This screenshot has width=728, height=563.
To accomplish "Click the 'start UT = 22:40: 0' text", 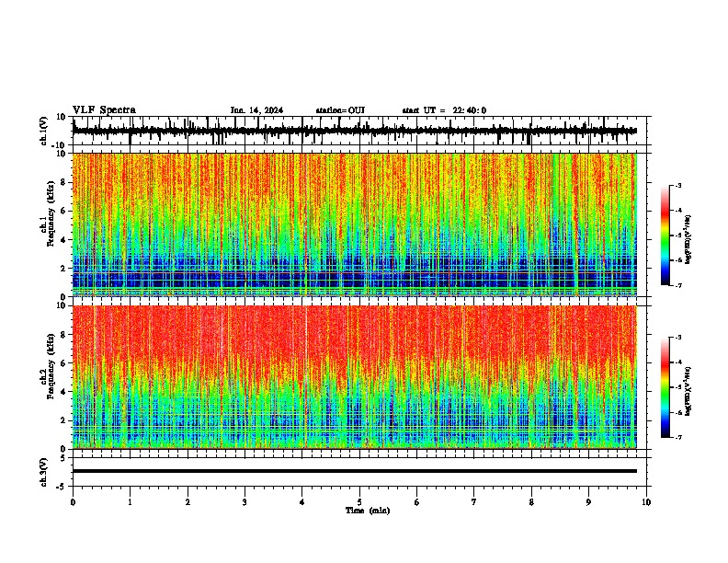I will (444, 110).
